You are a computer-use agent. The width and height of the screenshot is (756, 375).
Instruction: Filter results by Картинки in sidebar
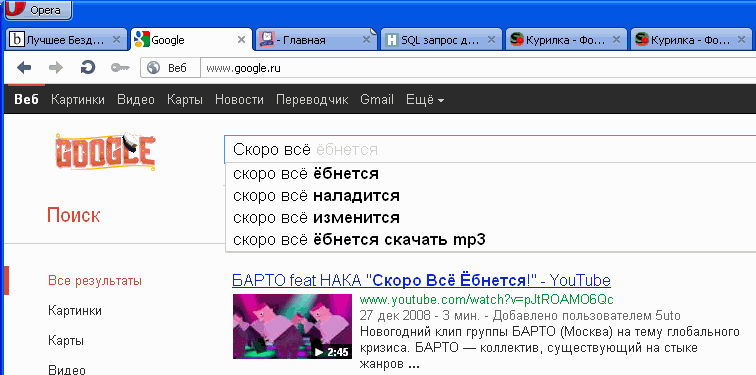pyautogui.click(x=75, y=310)
